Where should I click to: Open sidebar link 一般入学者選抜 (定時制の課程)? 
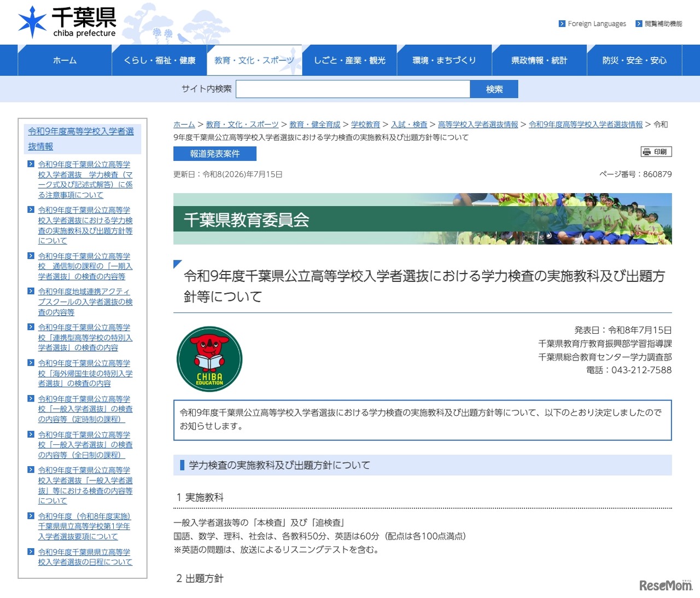(x=85, y=409)
